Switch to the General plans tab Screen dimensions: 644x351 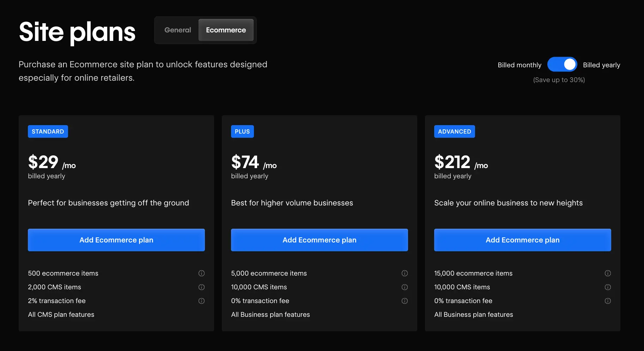(x=177, y=30)
